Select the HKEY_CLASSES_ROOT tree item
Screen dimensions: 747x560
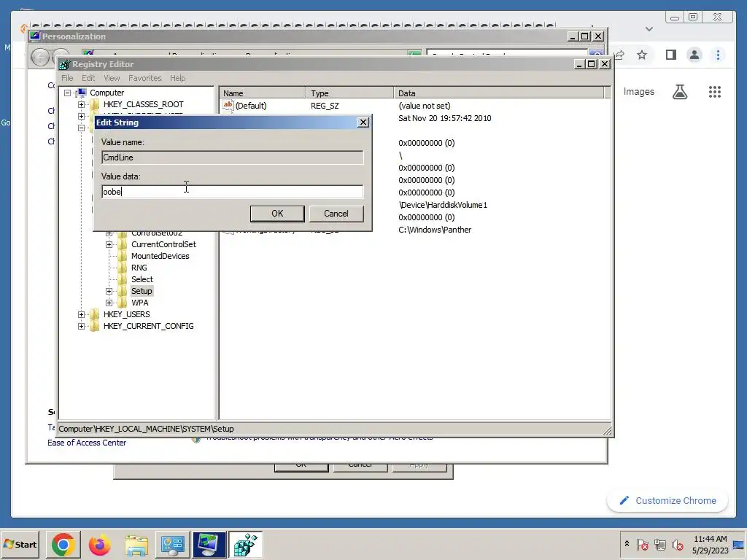pos(144,104)
